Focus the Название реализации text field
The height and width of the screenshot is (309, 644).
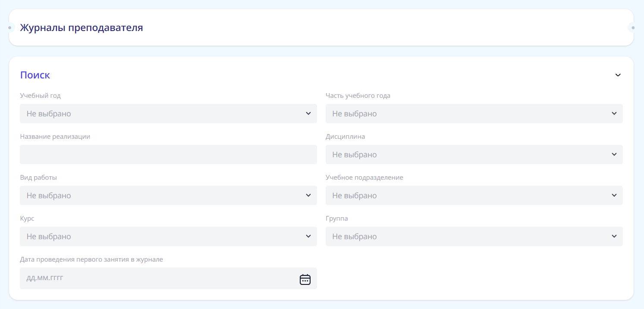(x=168, y=155)
